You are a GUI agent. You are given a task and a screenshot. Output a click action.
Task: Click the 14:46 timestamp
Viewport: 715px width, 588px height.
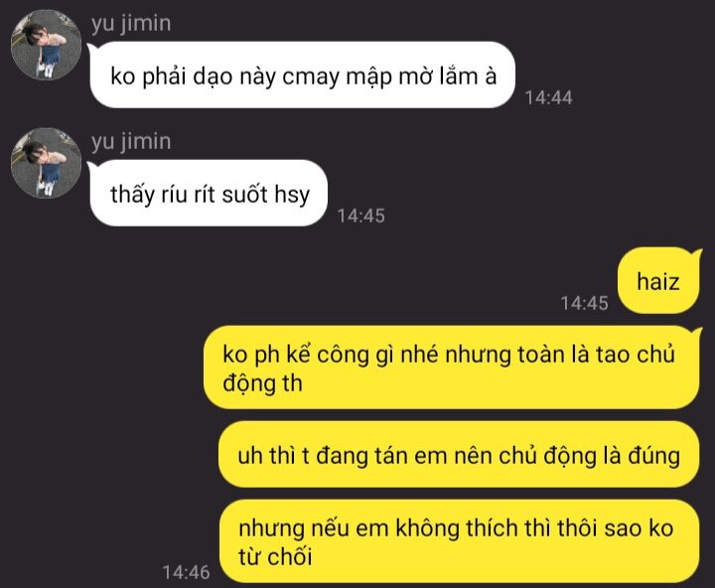click(x=186, y=572)
